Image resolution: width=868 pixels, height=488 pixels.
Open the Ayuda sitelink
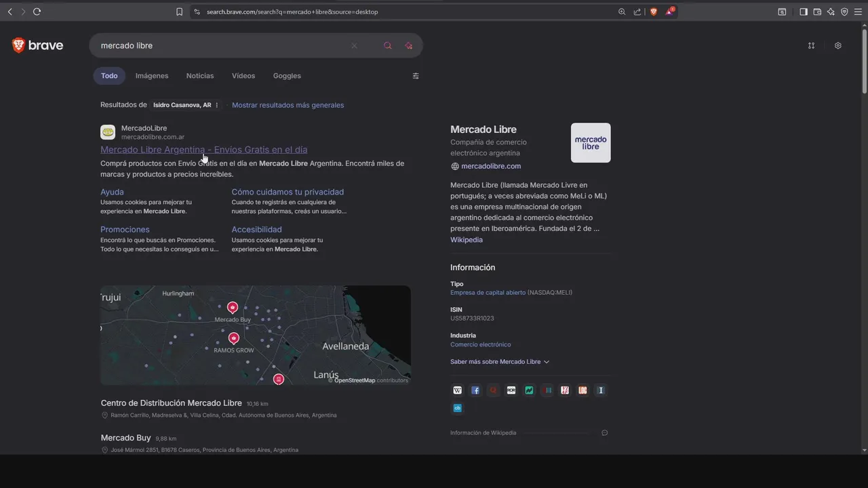tap(112, 192)
